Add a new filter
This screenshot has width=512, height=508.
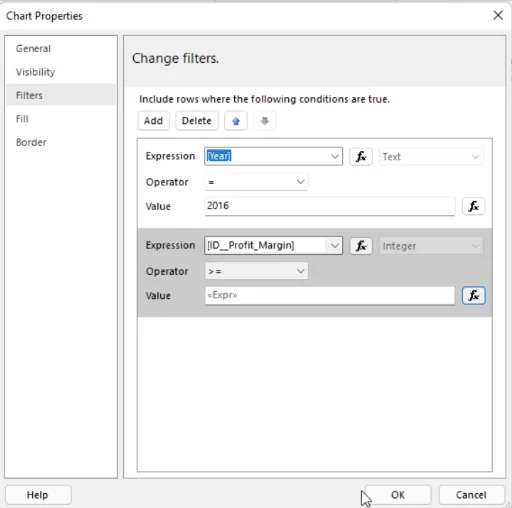(153, 121)
